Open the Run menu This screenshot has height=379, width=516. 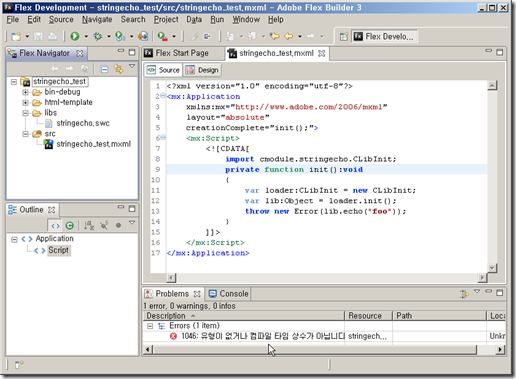click(x=217, y=20)
